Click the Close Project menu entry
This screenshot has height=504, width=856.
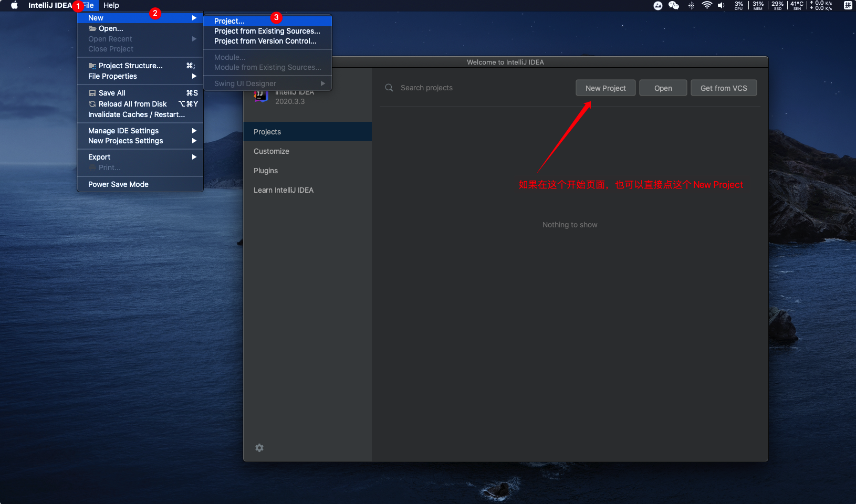[140, 49]
